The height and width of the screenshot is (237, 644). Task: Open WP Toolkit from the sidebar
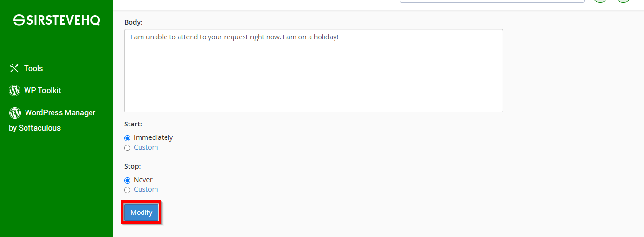(x=35, y=90)
